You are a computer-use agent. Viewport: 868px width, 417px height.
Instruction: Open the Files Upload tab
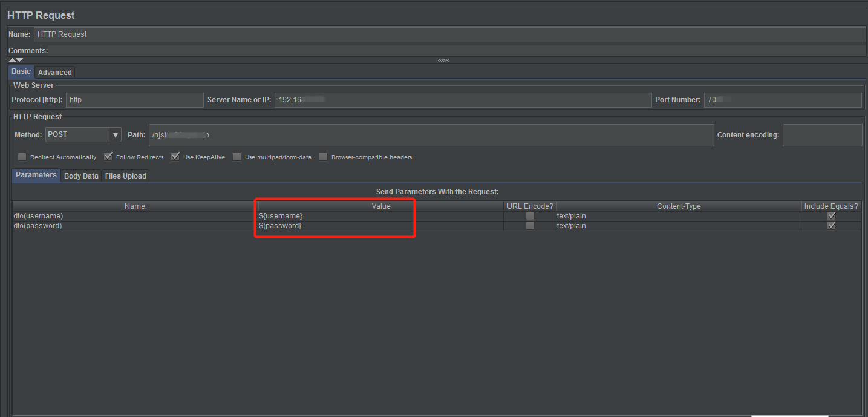[x=125, y=176]
